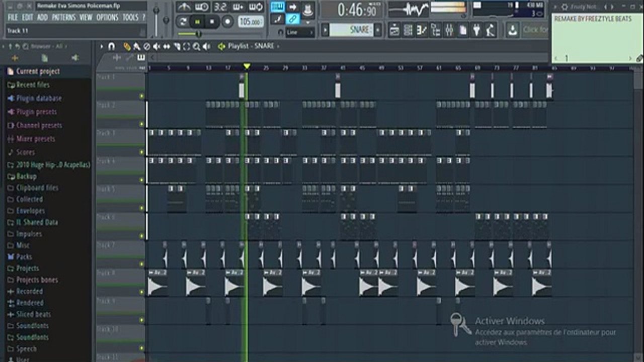Viewport: 644px width, 362px height.
Task: Open the PATTERNS menu
Action: click(63, 18)
